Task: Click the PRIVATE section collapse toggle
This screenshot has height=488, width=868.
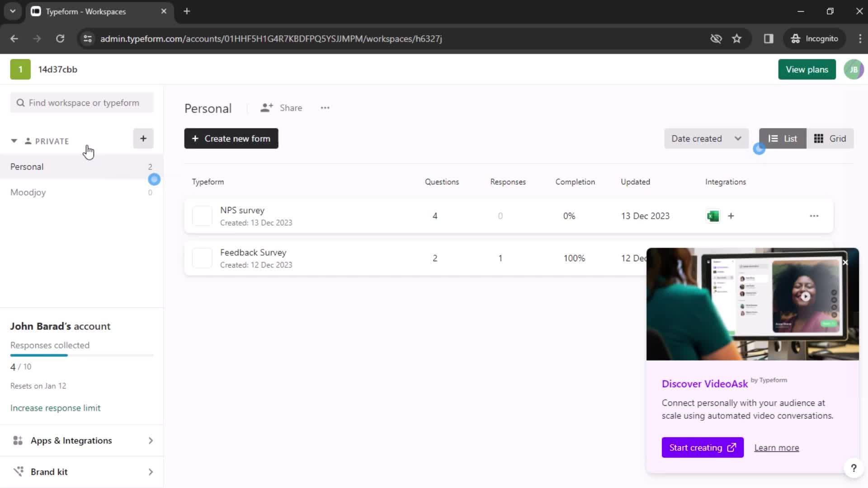Action: click(x=13, y=141)
